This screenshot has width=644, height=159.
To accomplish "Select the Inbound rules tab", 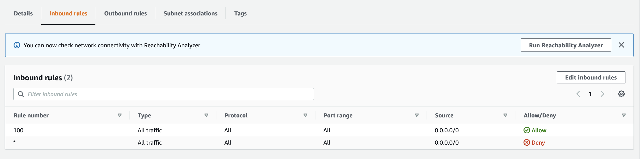I will coord(68,13).
